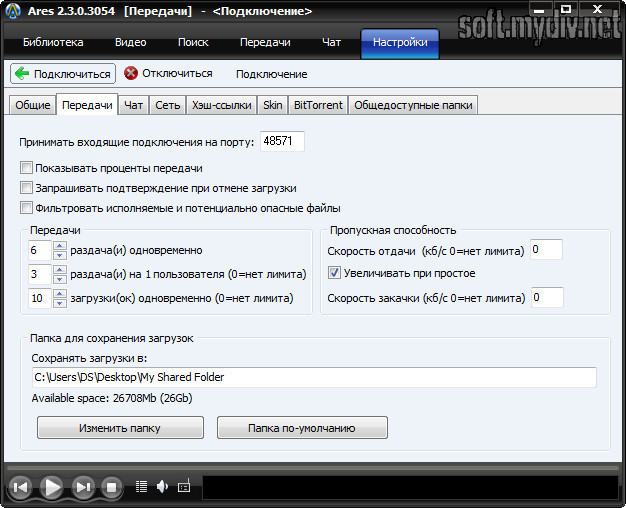Open the Библиотека main tab
This screenshot has width=626, height=508.
point(53,42)
